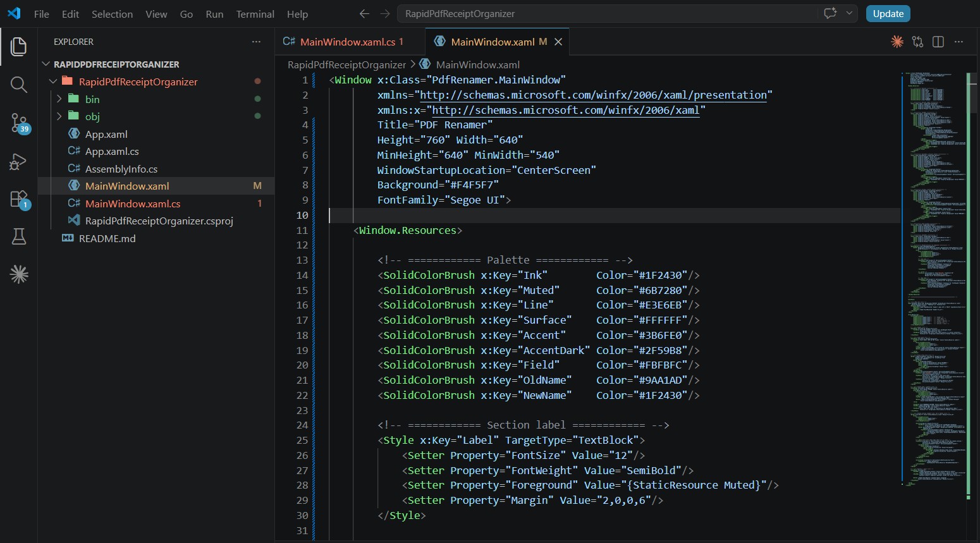Screen dimensions: 980x543
Task: Click the Style x:Key="Label" line
Action: [511, 440]
